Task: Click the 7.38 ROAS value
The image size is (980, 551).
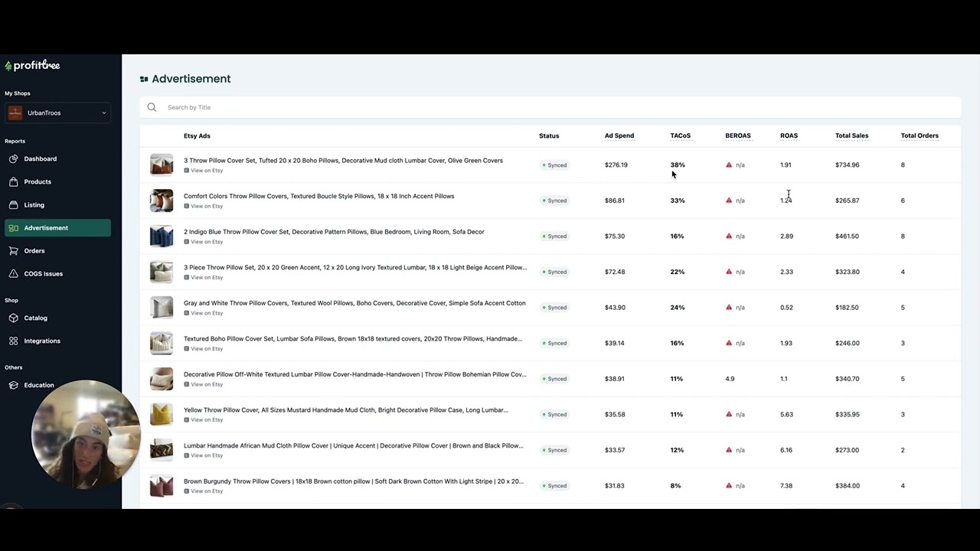Action: (x=786, y=486)
